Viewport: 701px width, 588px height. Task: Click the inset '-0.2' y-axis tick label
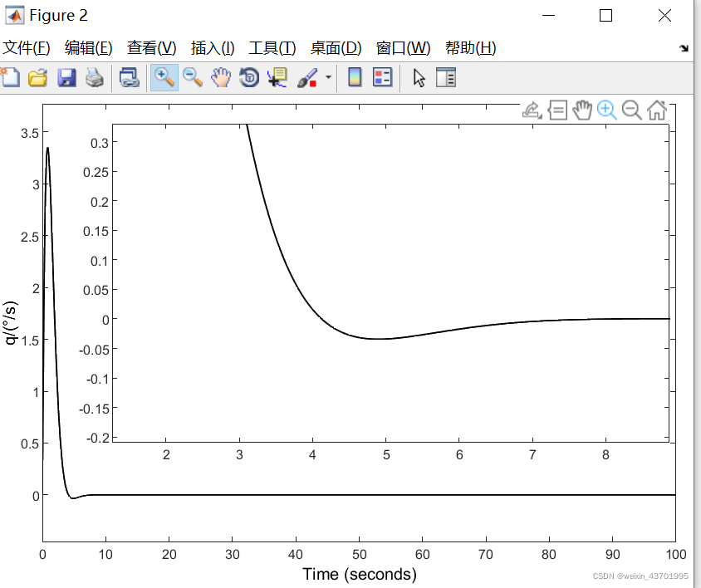click(98, 438)
